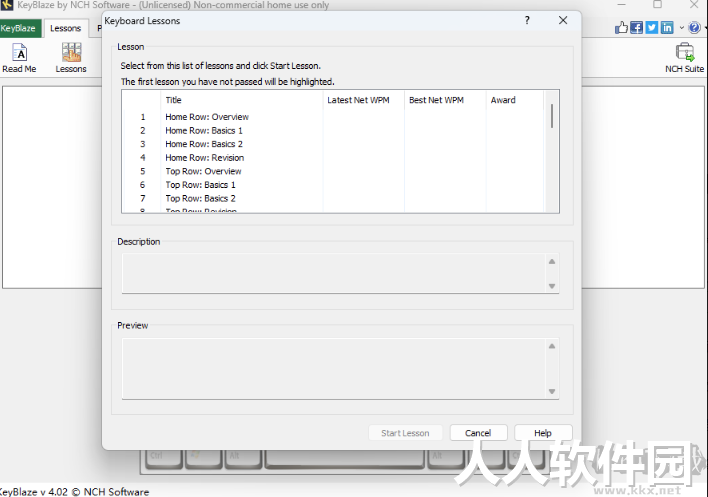The height and width of the screenshot is (497, 708).
Task: Click the Best Net WPM column header
Action: (x=445, y=100)
